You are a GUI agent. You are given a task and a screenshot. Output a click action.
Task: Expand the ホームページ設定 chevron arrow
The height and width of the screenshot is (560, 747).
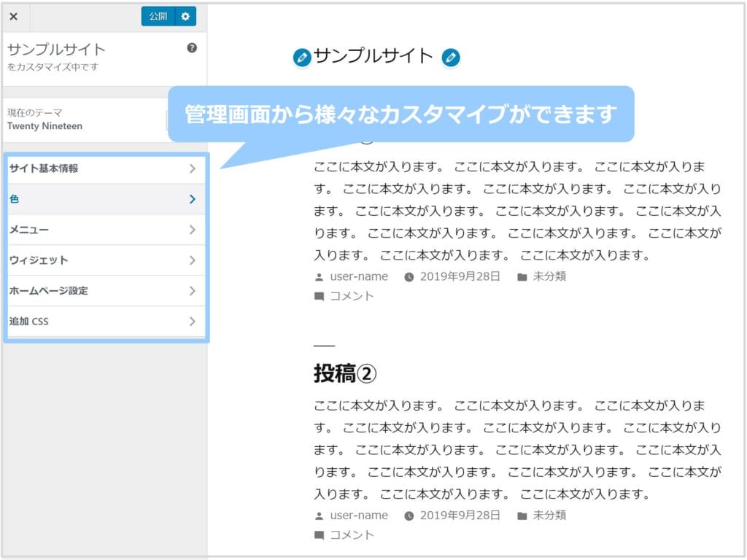point(192,291)
